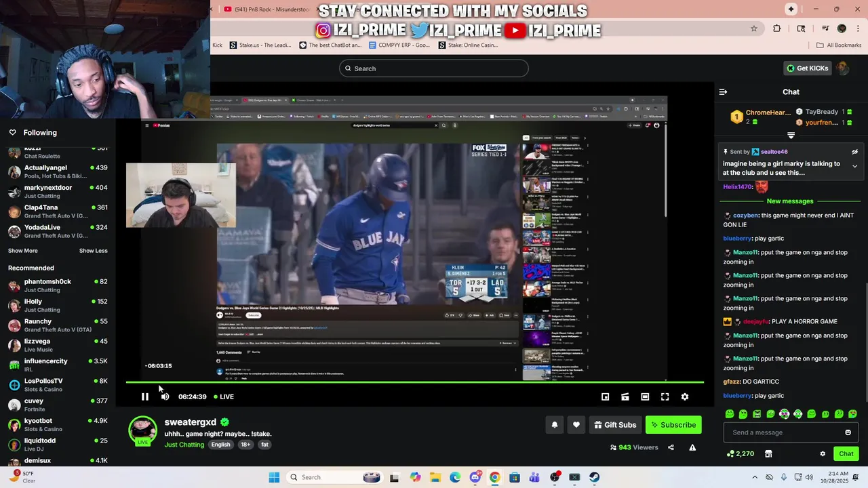The width and height of the screenshot is (868, 488).
Task: Select the 18+ tag
Action: click(x=245, y=445)
